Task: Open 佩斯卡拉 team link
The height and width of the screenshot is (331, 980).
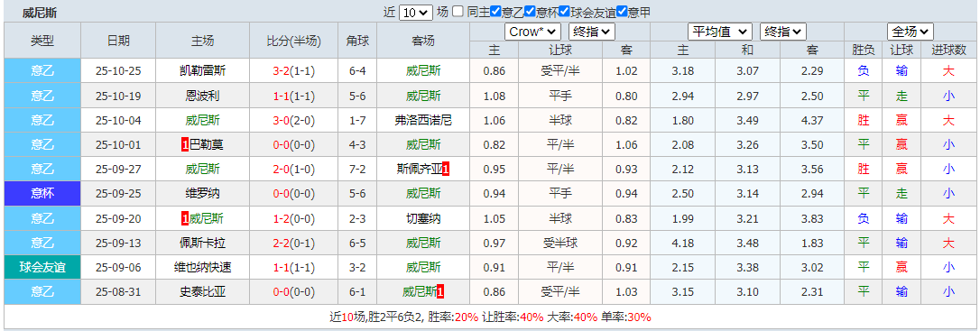Action: [202, 243]
